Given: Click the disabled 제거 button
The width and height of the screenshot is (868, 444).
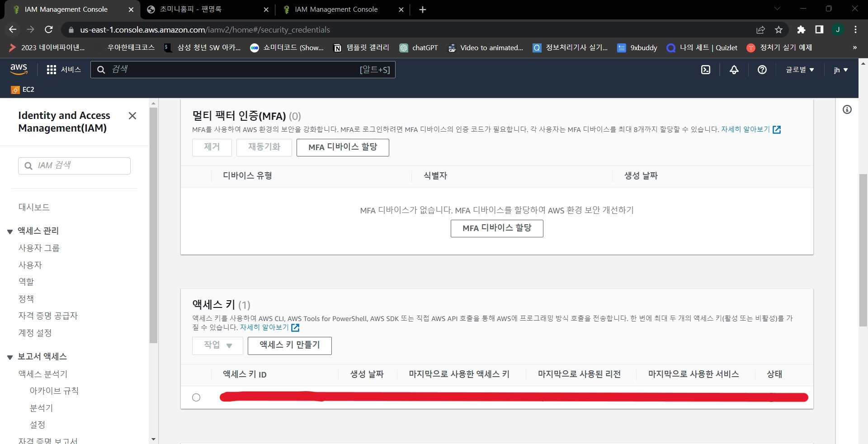Looking at the screenshot, I should 212,147.
